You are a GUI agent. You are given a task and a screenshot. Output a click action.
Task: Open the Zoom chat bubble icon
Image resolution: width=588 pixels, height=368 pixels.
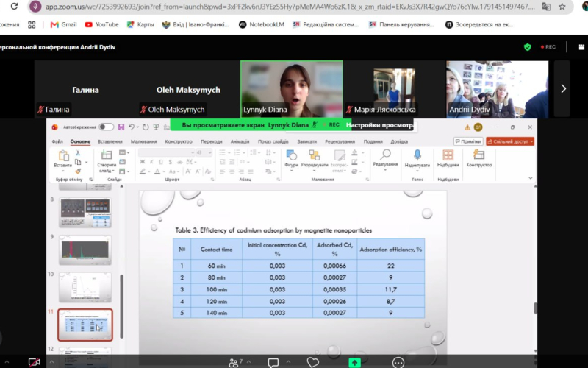[273, 363]
